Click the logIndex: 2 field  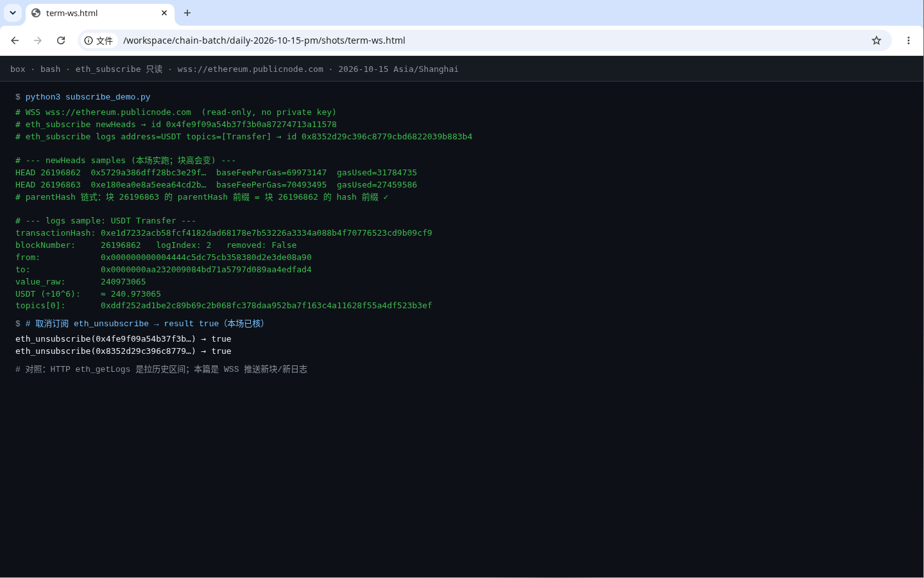184,245
